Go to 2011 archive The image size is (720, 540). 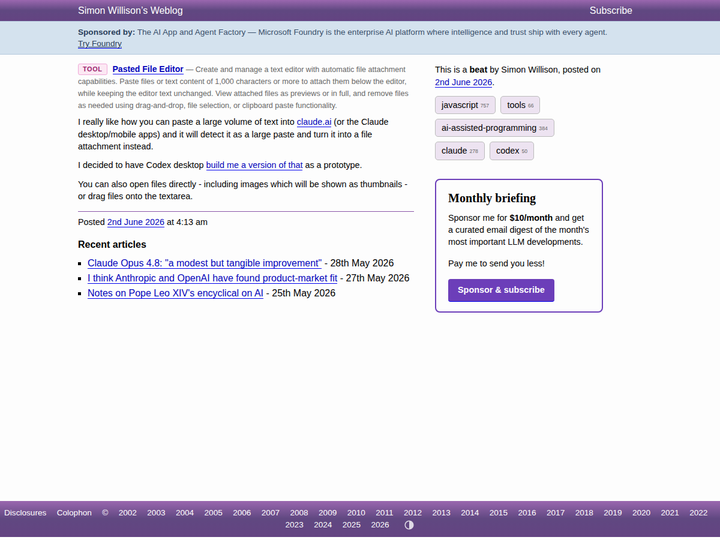click(x=384, y=512)
